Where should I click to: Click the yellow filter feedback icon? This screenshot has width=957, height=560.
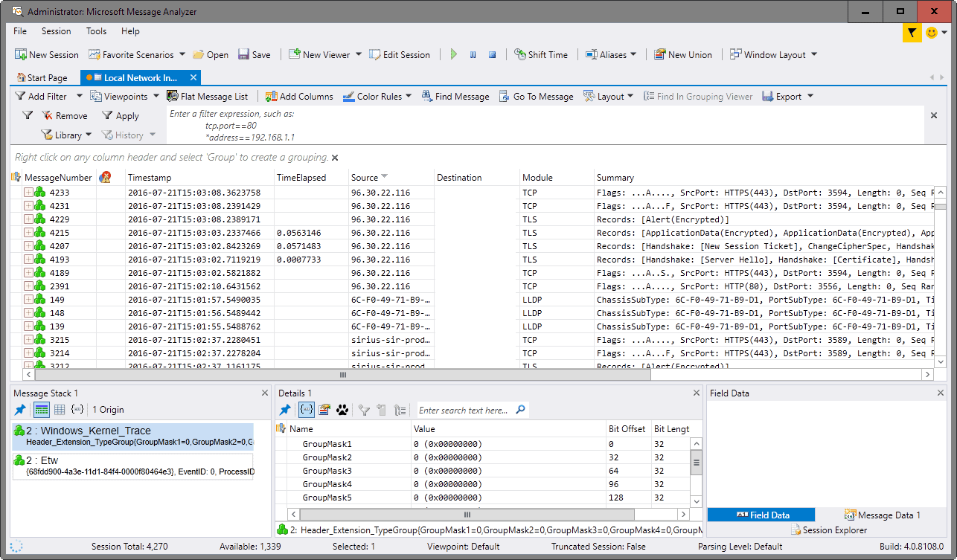(912, 33)
